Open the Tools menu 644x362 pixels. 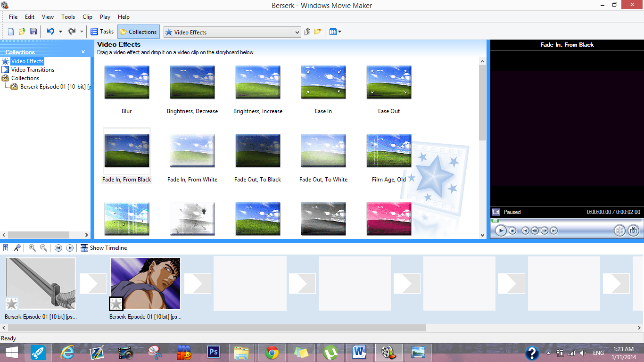(68, 16)
